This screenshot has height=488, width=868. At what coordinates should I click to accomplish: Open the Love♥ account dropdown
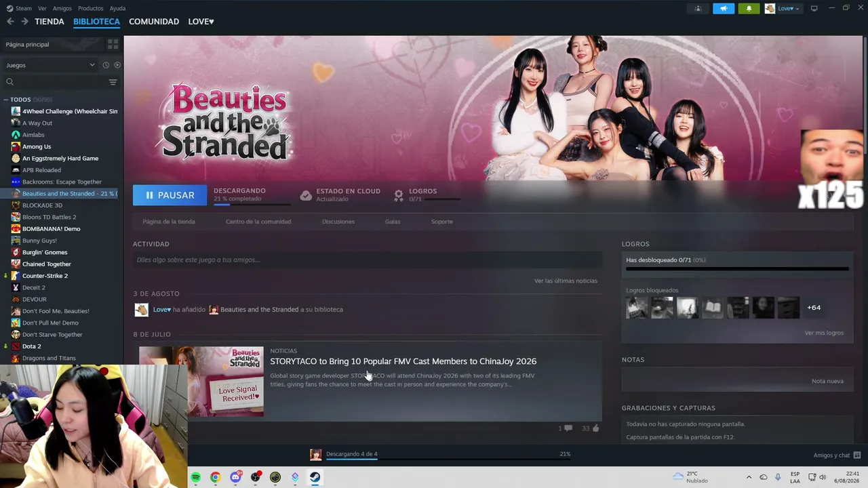coord(789,8)
